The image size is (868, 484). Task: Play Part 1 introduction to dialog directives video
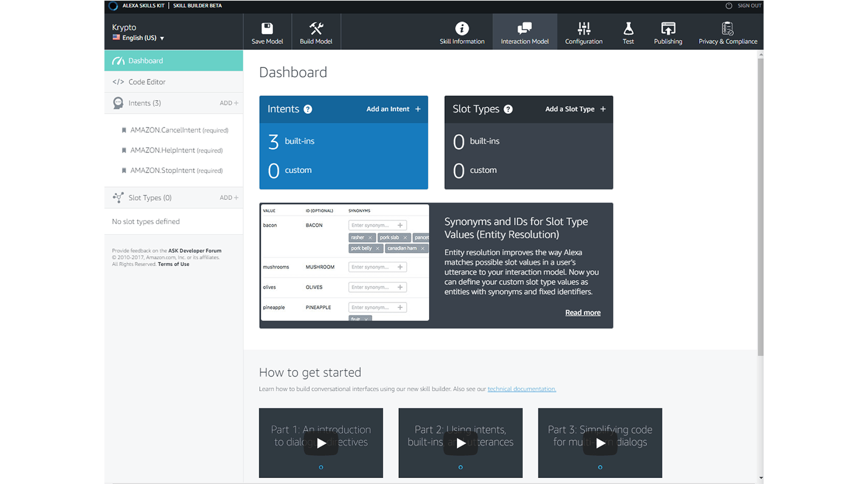321,443
